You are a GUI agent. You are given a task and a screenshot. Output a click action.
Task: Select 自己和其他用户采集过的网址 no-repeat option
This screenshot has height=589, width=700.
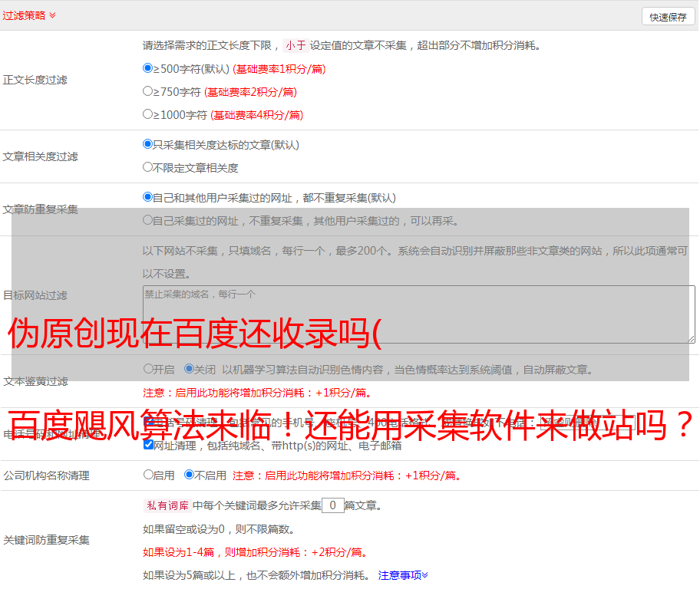coord(148,197)
